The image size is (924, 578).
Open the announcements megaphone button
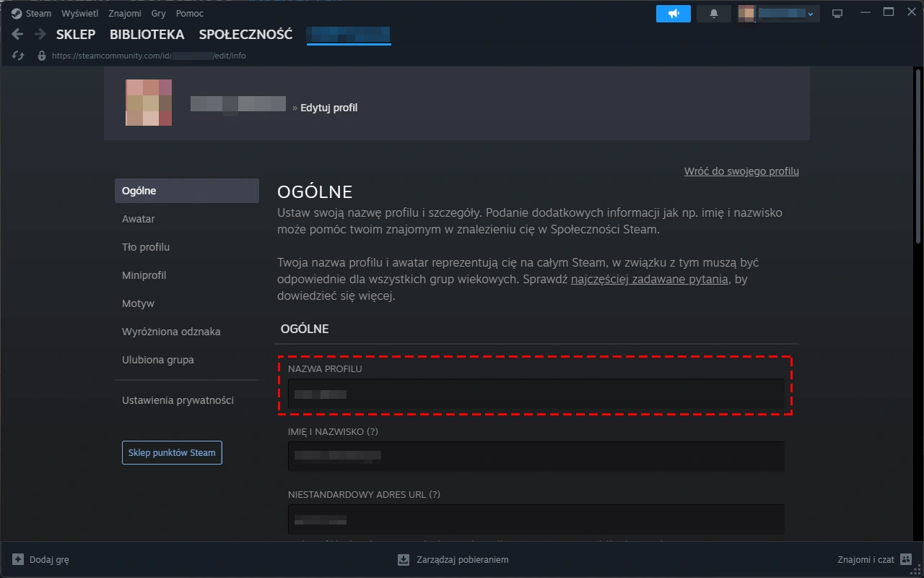pos(674,14)
